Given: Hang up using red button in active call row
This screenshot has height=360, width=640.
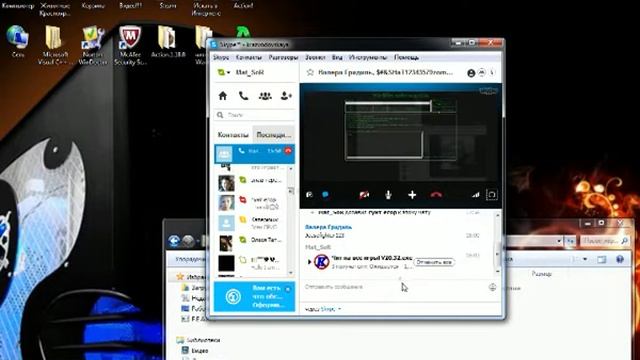Looking at the screenshot, I should (288, 151).
